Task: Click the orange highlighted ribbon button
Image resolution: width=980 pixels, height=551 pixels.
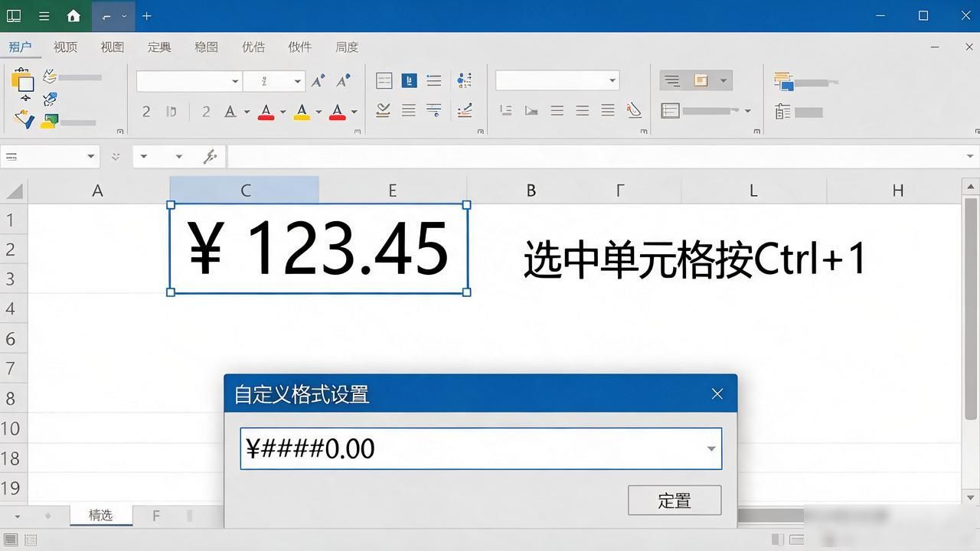Action: click(701, 80)
